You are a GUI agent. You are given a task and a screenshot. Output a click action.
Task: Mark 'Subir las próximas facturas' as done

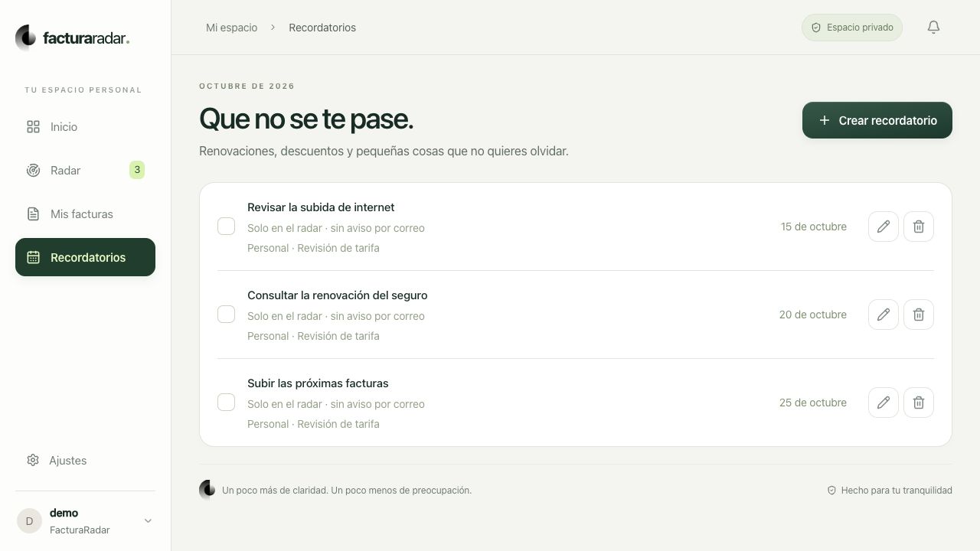pyautogui.click(x=226, y=403)
